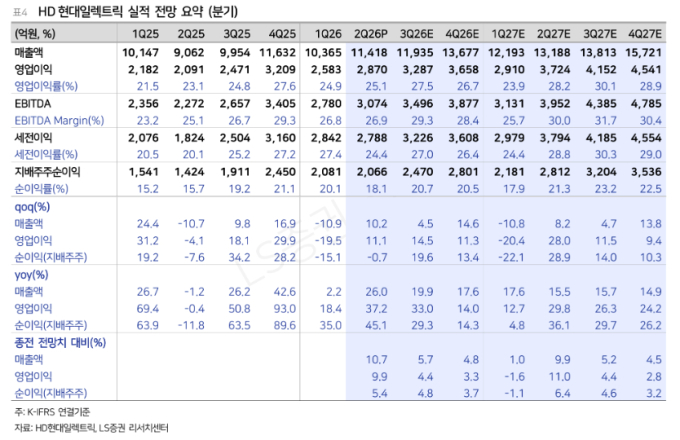Click the 3Q27E operating margin value 30.1
The width and height of the screenshot is (680, 440).
pyautogui.click(x=605, y=86)
